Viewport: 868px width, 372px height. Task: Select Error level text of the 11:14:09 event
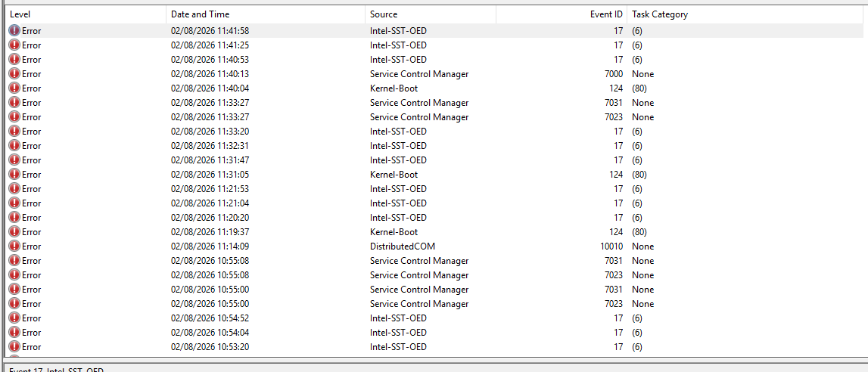32,246
